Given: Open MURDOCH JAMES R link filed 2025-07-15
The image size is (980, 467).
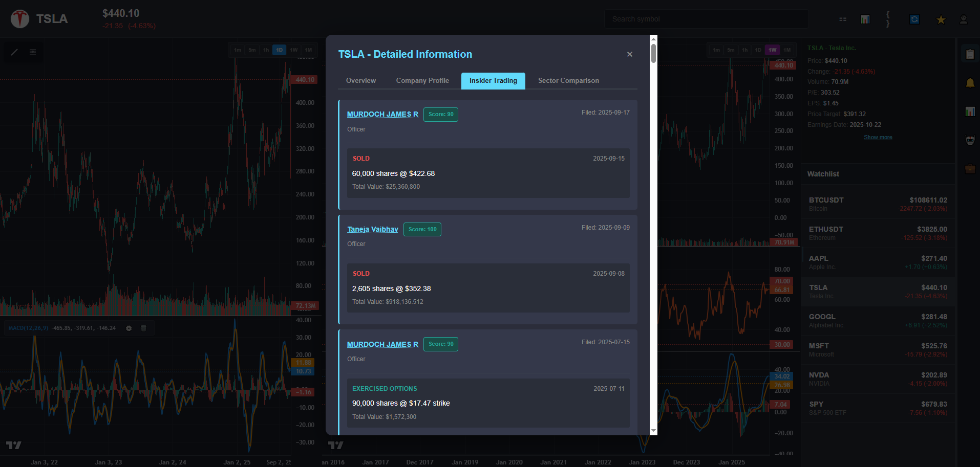Looking at the screenshot, I should 382,344.
